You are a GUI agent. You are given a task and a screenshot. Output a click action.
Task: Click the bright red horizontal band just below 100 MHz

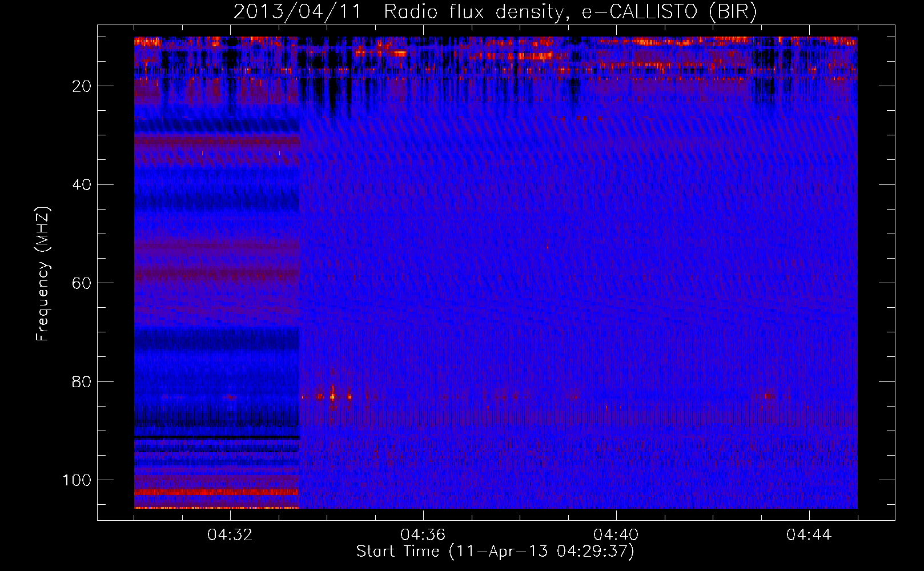216,492
